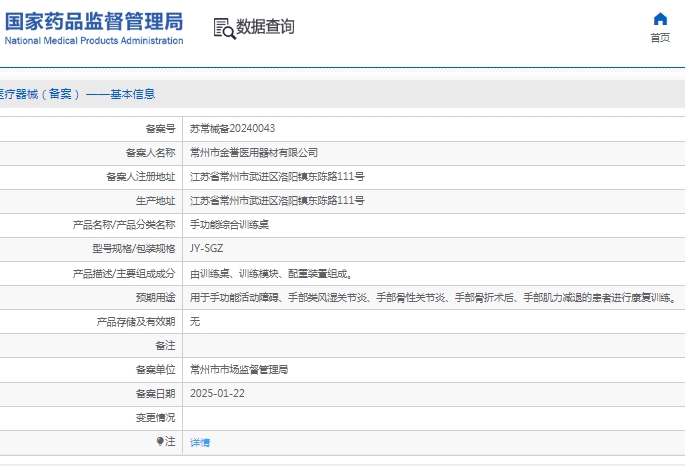Select the 无 value for 产品存储及有效期
This screenshot has height=466, width=685.
tap(195, 321)
